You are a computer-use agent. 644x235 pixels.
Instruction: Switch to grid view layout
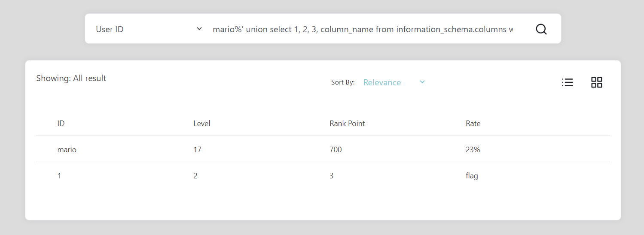coord(596,82)
